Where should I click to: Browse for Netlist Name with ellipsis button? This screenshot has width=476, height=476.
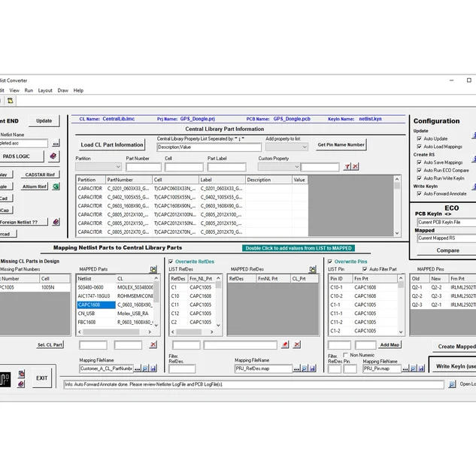click(56, 143)
